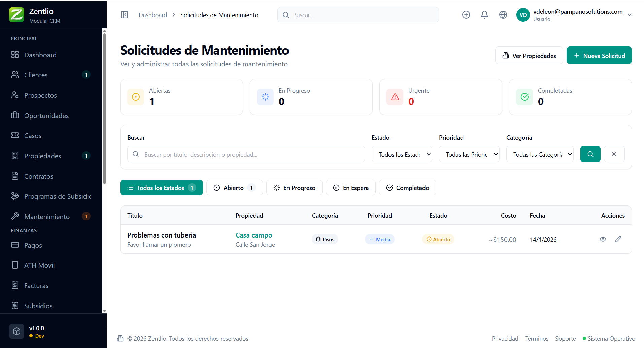Image resolution: width=644 pixels, height=348 pixels.
Task: View details of the maintenance request
Action: click(x=603, y=239)
